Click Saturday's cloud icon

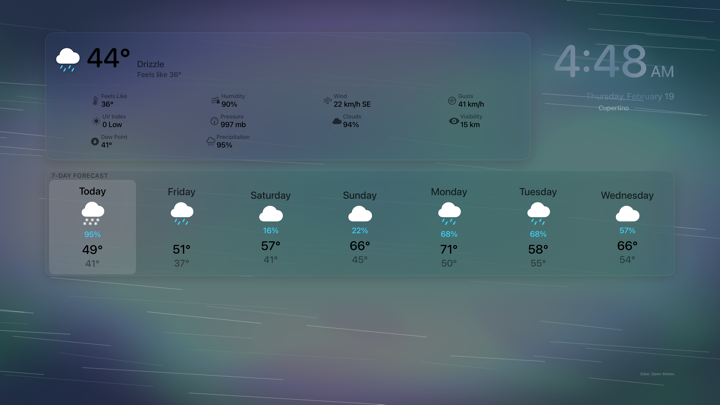point(271,214)
